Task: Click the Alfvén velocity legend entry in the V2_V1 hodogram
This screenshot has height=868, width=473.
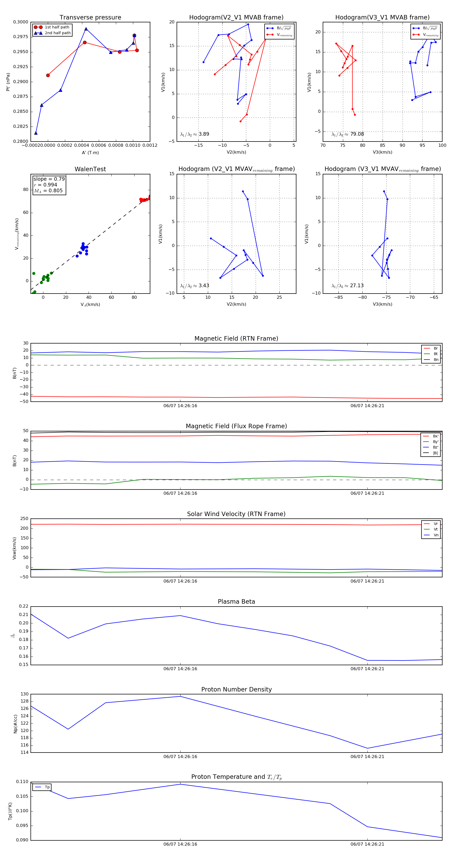Action: (279, 28)
